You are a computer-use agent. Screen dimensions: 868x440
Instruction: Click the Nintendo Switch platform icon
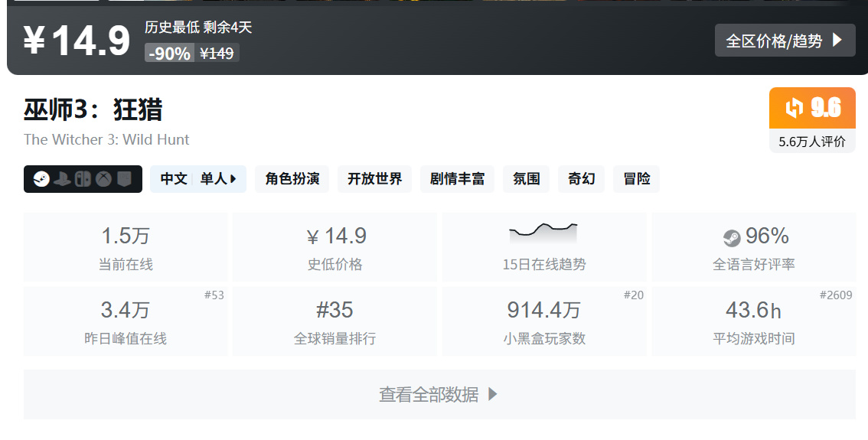(83, 179)
